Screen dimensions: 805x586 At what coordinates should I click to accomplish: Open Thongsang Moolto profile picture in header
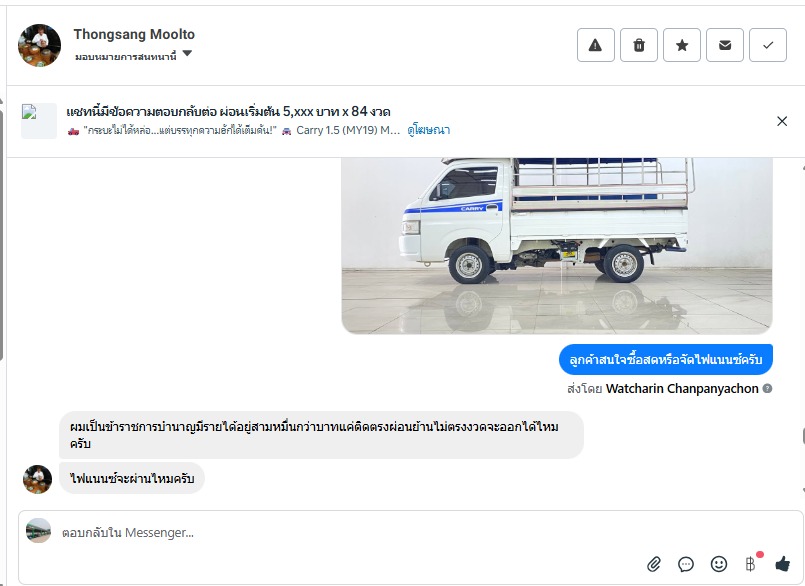click(40, 45)
